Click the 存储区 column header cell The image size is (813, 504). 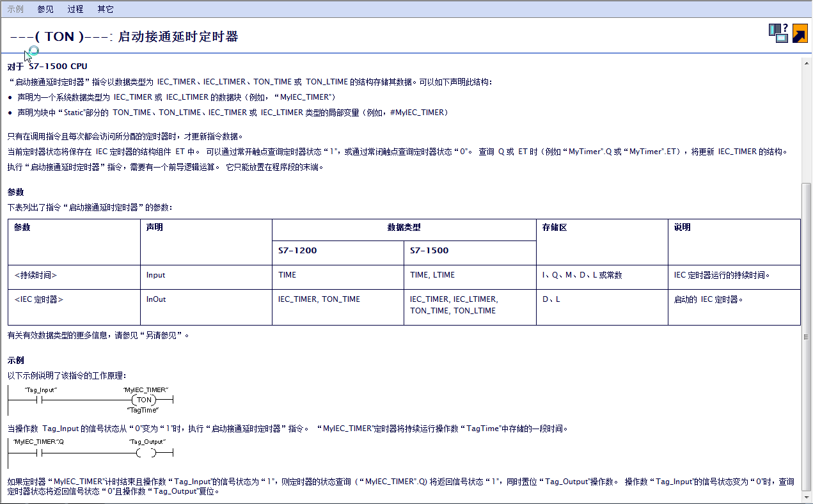[554, 228]
